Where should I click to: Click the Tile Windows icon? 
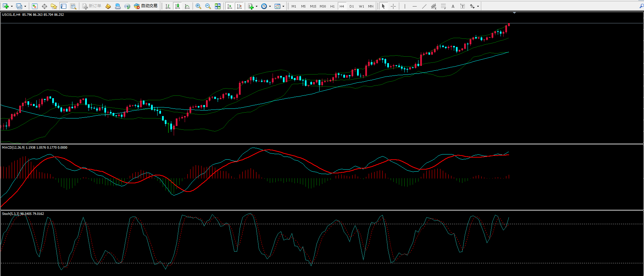coord(218,6)
